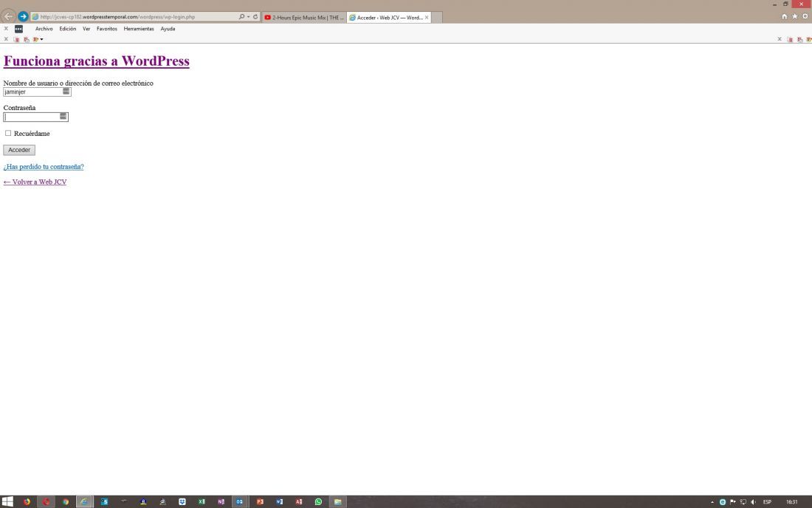Launch PowerPoint from the taskbar
Screen dimensions: 812x508
tap(260, 501)
